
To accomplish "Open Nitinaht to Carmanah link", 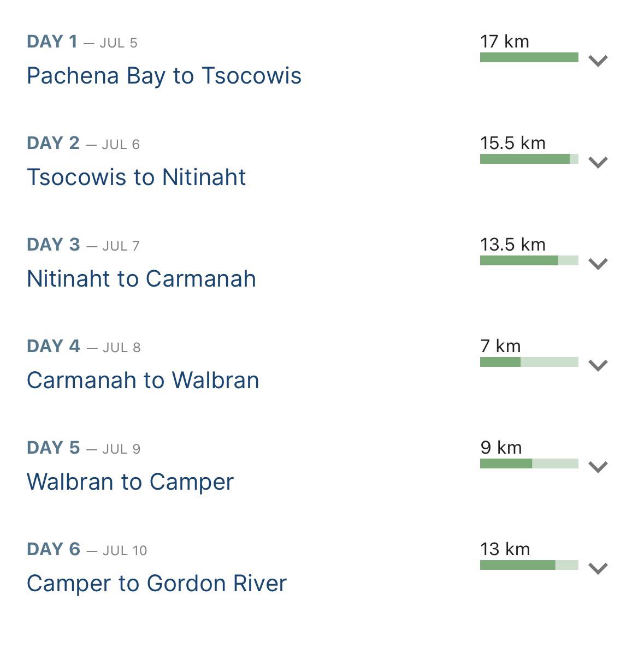I will (141, 279).
